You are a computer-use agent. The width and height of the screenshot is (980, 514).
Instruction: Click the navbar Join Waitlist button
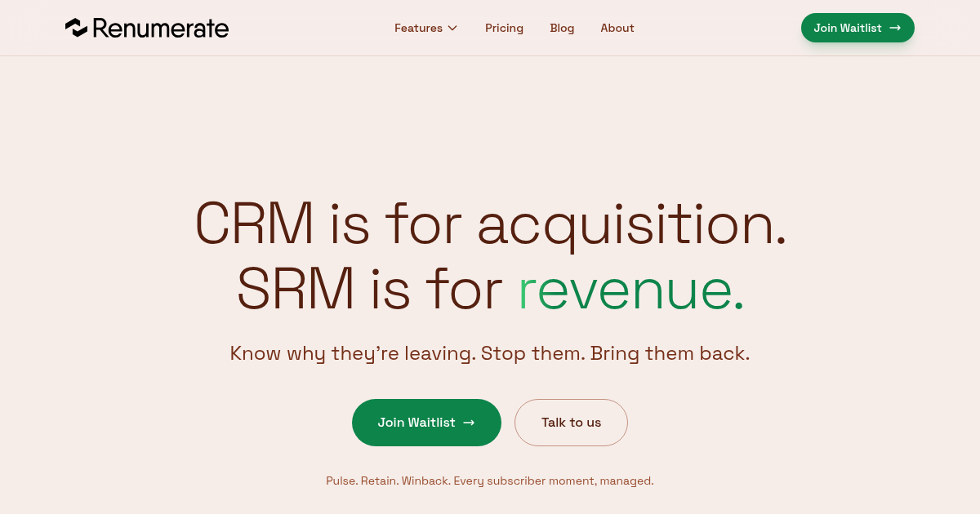click(857, 28)
